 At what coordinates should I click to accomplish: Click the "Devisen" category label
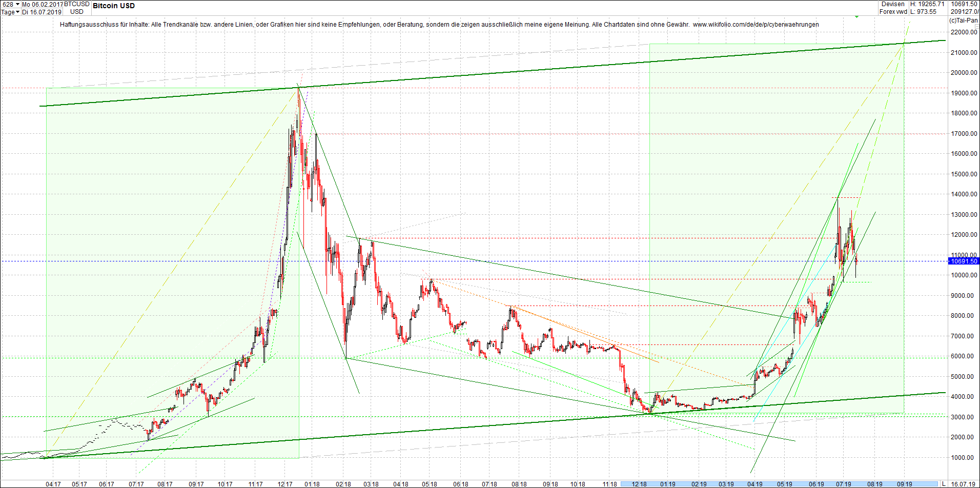pos(893,4)
